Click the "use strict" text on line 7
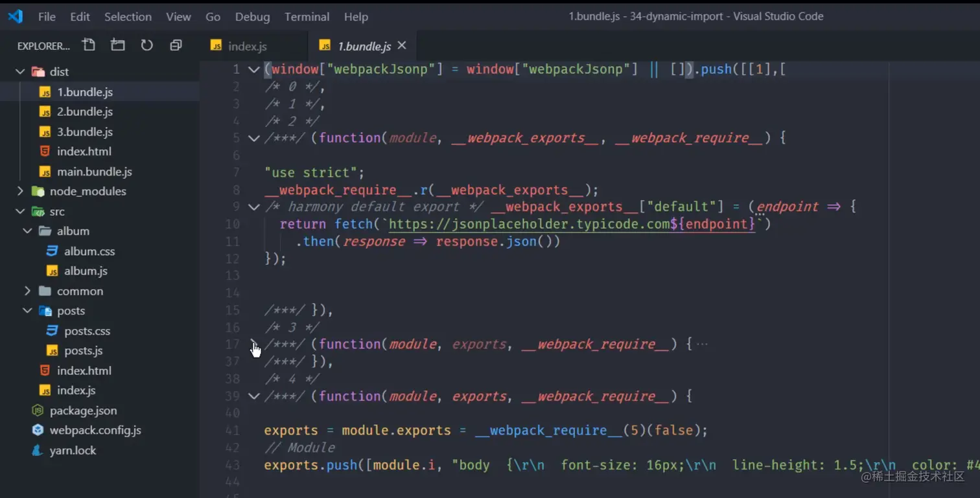980x498 pixels. [311, 172]
